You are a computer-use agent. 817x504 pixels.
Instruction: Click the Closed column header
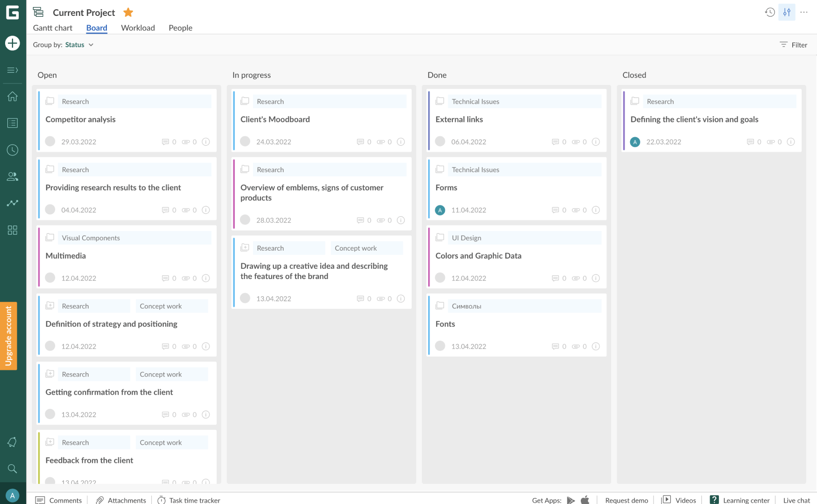pos(634,75)
